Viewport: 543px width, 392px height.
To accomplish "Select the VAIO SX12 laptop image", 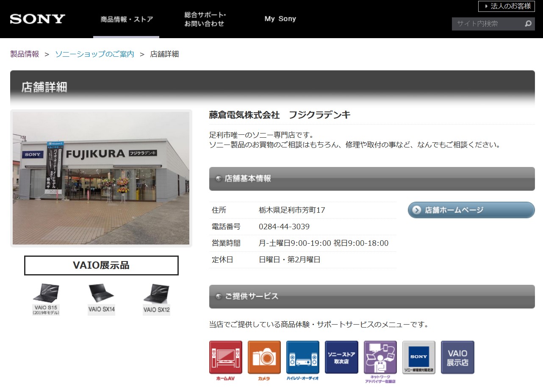I will 156,299.
